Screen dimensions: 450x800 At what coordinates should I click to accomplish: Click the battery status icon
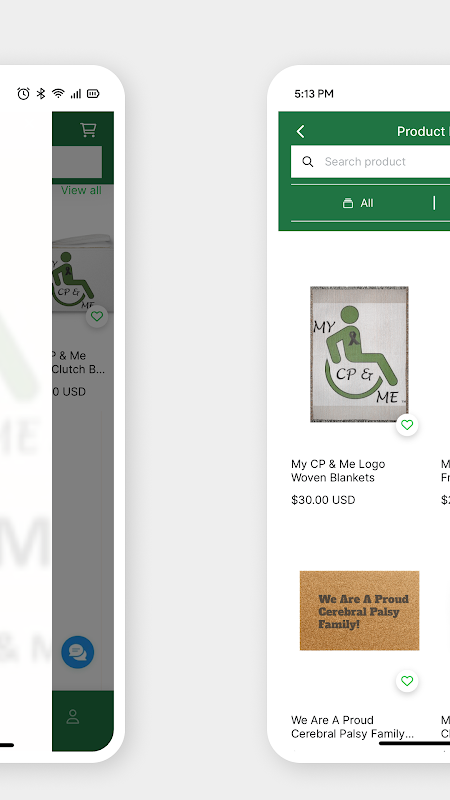(93, 93)
